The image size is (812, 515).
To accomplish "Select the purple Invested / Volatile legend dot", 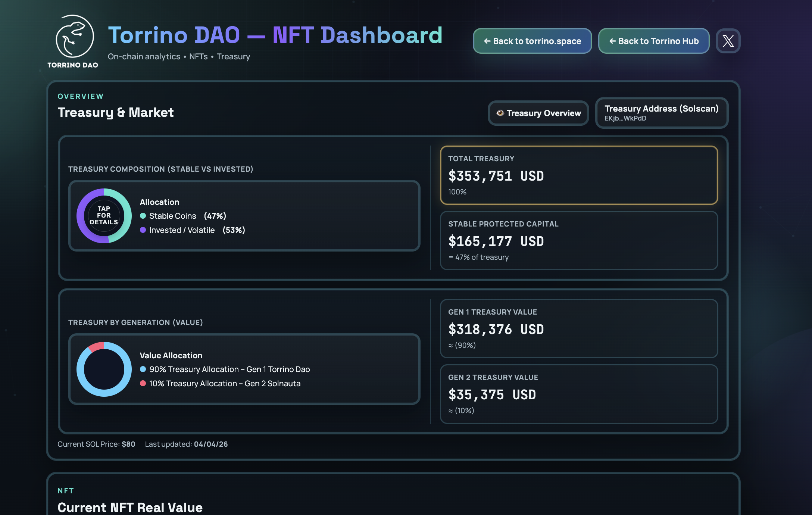I will (143, 230).
